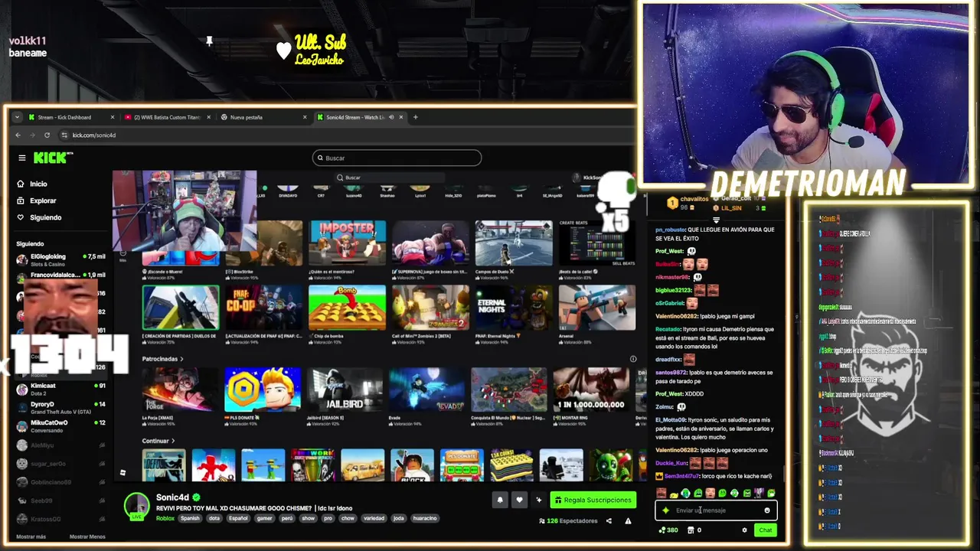The width and height of the screenshot is (980, 551).
Task: Toggle Sonic4d stream notifications bell
Action: tap(500, 500)
